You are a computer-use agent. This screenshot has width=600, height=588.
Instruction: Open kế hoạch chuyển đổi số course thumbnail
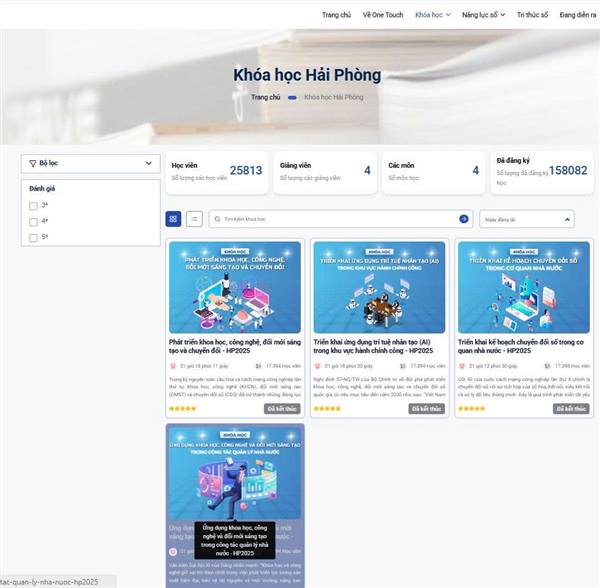point(524,287)
